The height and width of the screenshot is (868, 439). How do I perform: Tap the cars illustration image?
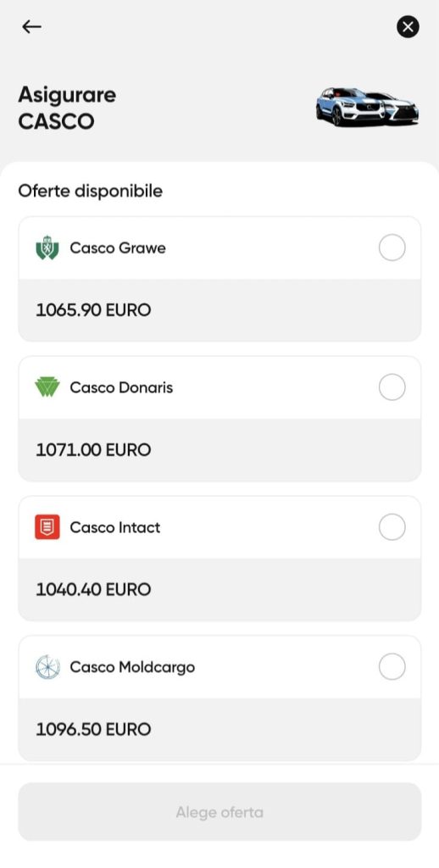[368, 106]
